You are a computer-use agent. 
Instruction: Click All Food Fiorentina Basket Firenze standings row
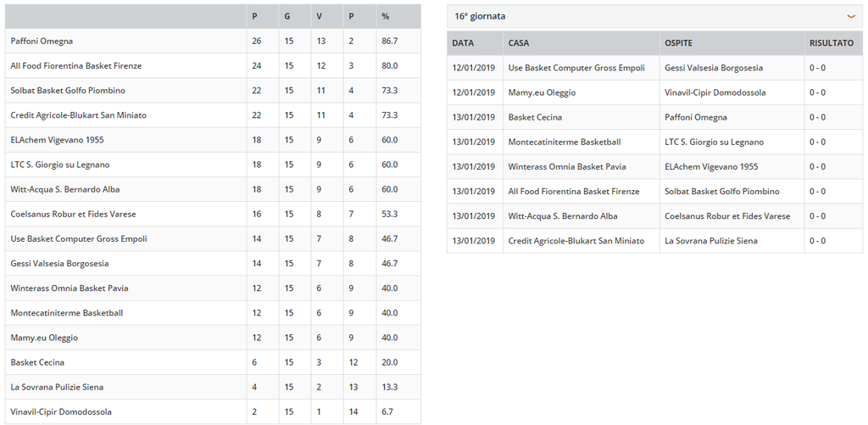(213, 66)
